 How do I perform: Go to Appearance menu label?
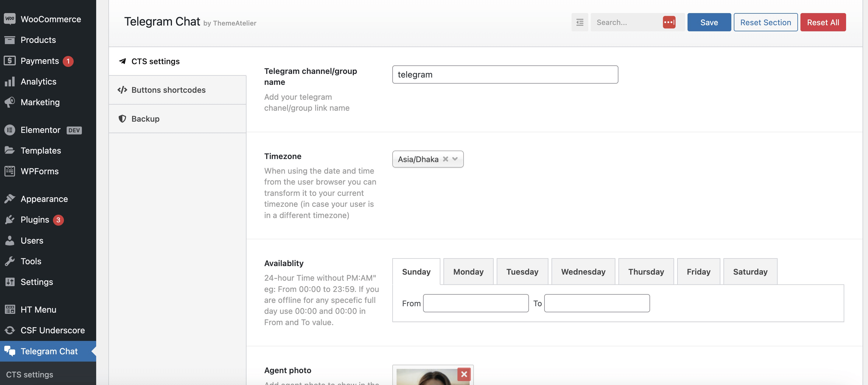click(x=44, y=199)
